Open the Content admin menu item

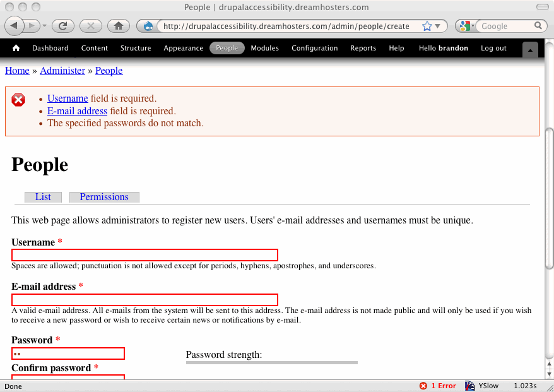(x=95, y=48)
